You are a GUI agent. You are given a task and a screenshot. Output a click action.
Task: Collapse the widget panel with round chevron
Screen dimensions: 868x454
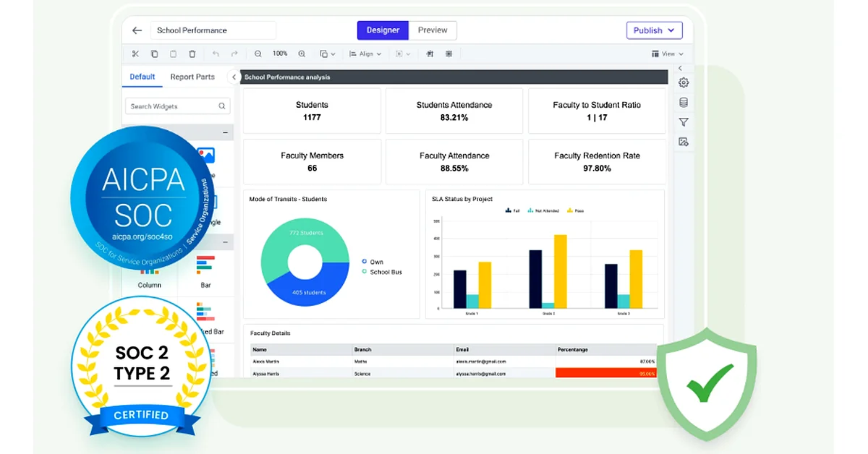pyautogui.click(x=234, y=77)
